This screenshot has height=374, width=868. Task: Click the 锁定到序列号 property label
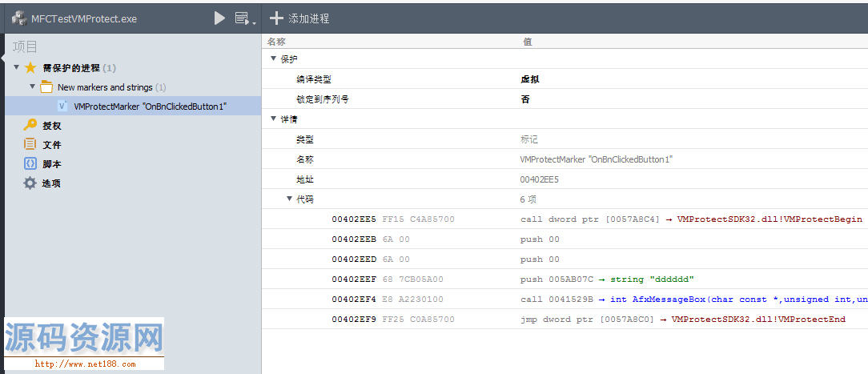(323, 99)
